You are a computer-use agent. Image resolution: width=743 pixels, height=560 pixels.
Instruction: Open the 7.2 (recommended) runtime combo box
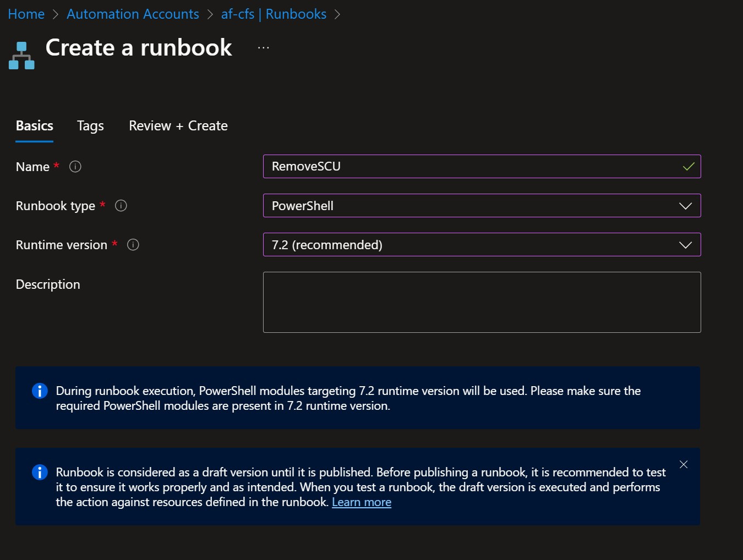[x=482, y=245]
